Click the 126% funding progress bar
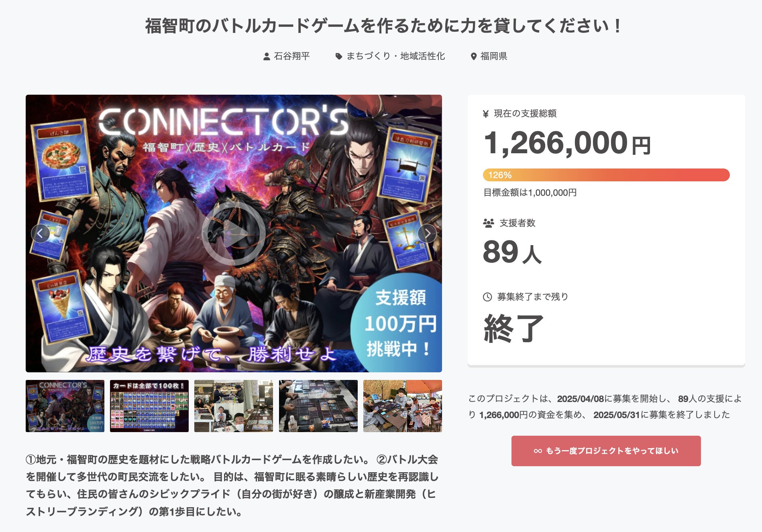 point(606,175)
